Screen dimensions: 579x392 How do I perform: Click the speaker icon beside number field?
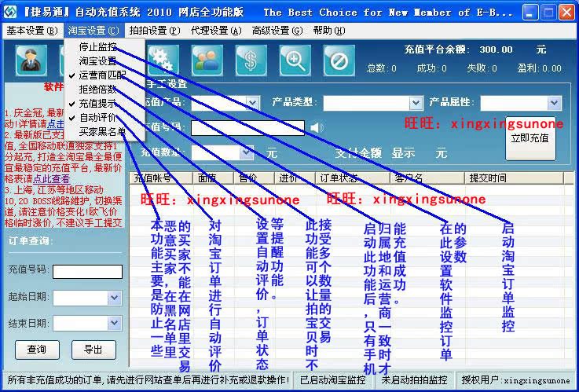click(316, 128)
